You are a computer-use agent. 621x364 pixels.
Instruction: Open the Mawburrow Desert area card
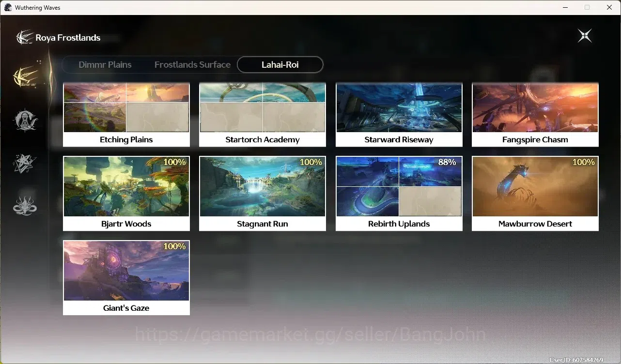(535, 193)
